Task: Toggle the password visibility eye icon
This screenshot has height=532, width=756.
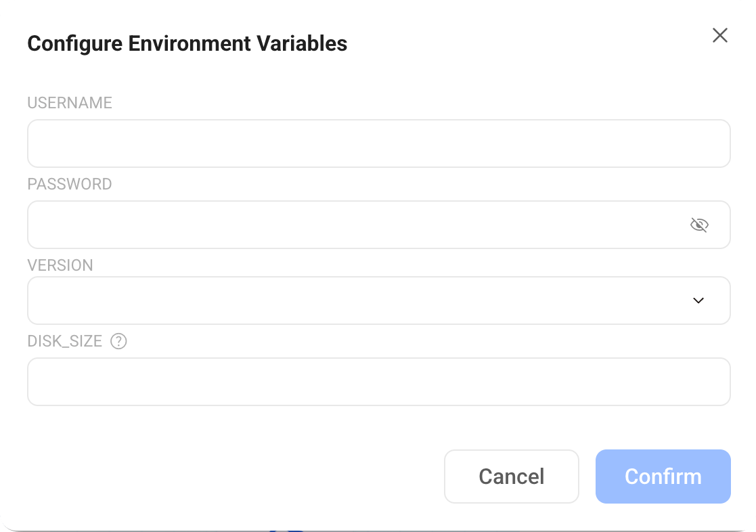Action: (x=700, y=224)
